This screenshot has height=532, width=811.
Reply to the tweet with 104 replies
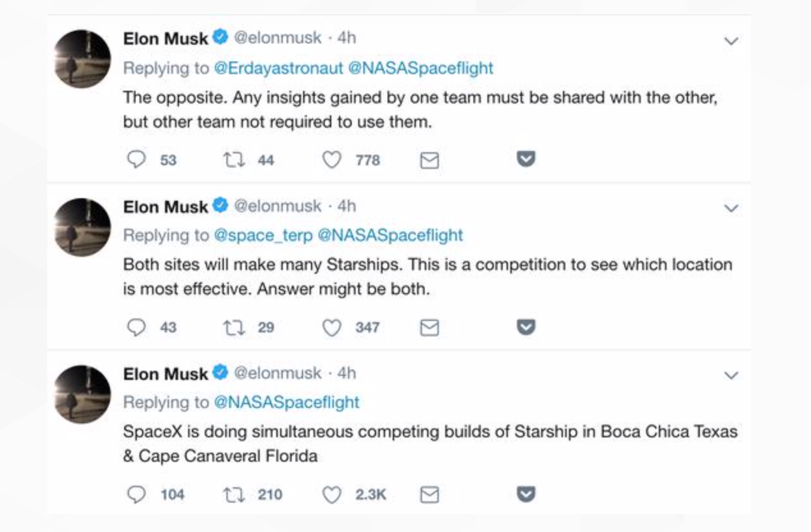[x=136, y=494]
